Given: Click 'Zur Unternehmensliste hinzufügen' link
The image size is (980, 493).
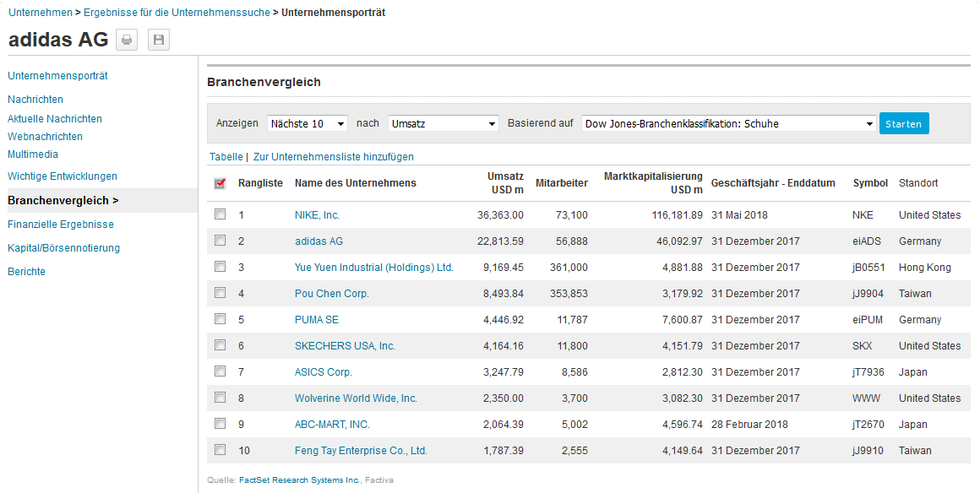Looking at the screenshot, I should click(x=333, y=157).
